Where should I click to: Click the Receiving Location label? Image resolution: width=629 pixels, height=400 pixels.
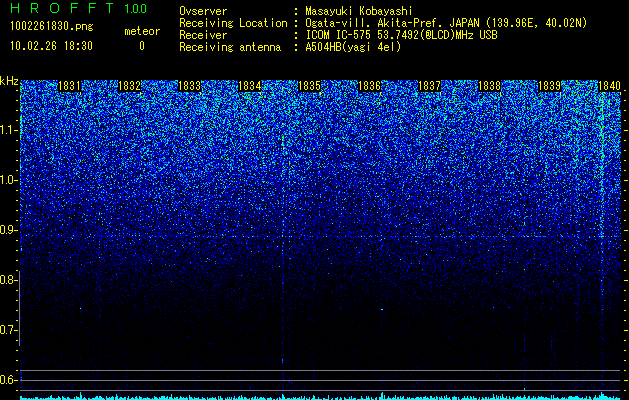point(233,23)
